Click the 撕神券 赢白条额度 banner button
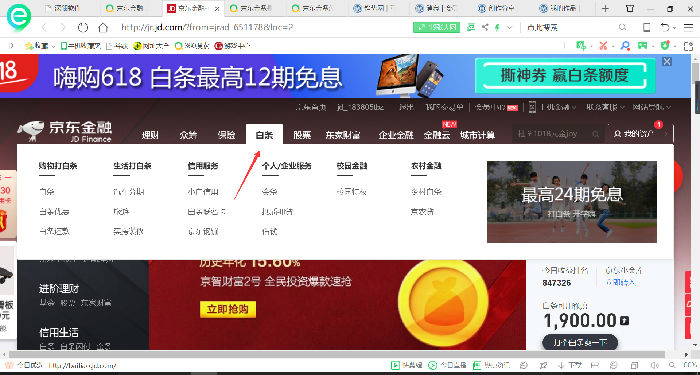The height and width of the screenshot is (375, 700). pyautogui.click(x=565, y=75)
